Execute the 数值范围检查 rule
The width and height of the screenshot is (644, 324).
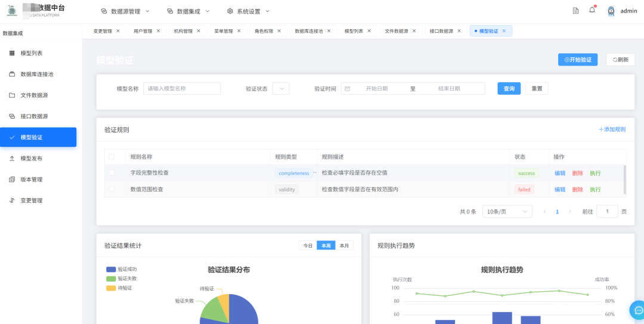coord(595,189)
